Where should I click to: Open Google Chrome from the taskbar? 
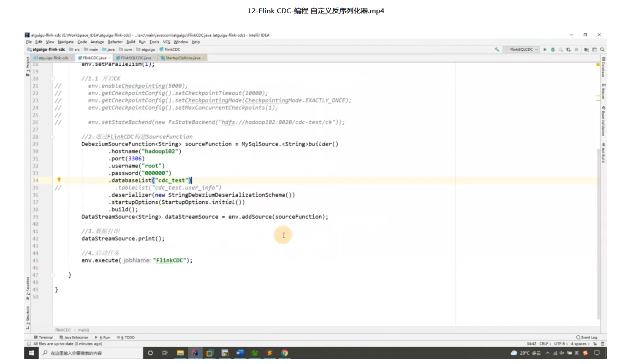(285, 353)
